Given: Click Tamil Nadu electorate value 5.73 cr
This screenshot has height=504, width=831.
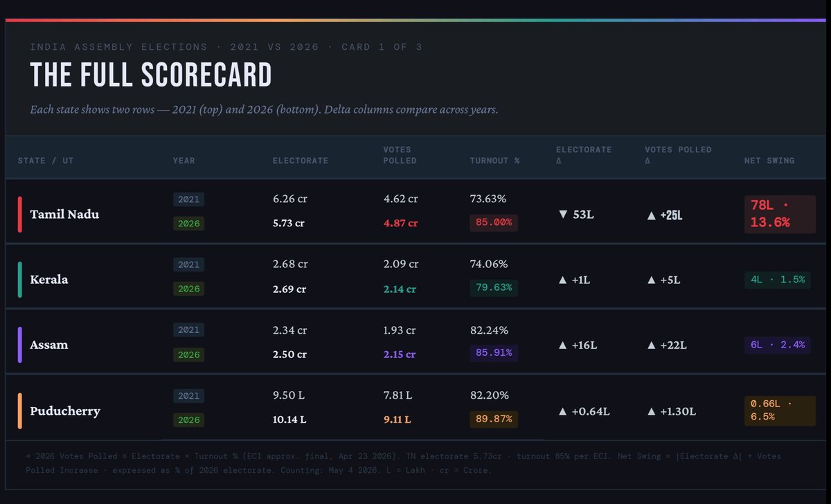Looking at the screenshot, I should pos(289,223).
